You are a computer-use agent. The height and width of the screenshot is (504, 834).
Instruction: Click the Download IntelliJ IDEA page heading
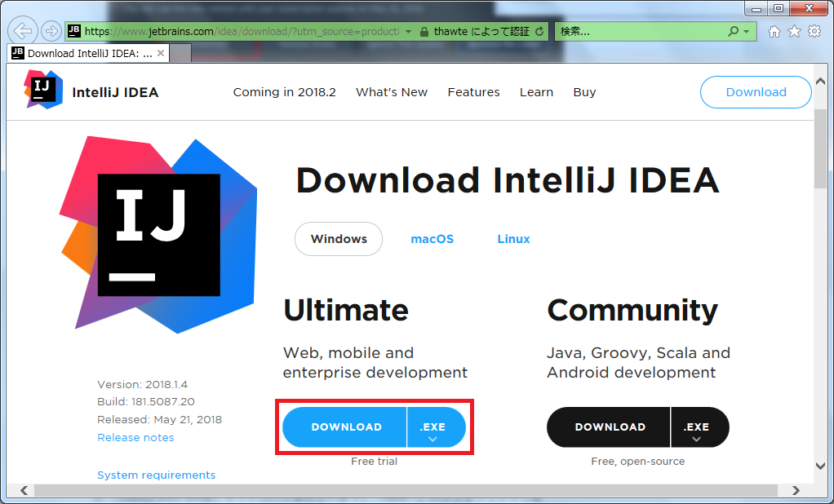coord(508,179)
